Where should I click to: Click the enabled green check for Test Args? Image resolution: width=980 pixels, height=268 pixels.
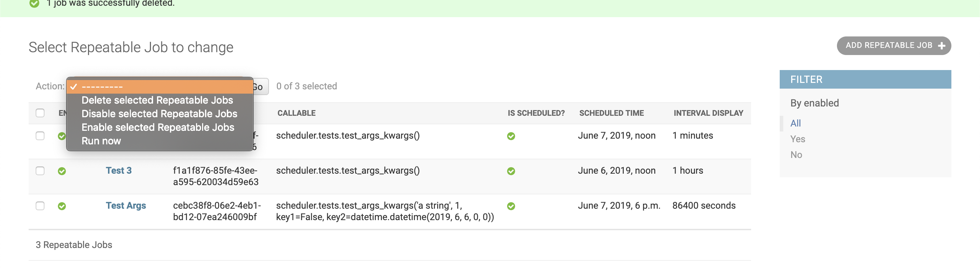click(62, 206)
